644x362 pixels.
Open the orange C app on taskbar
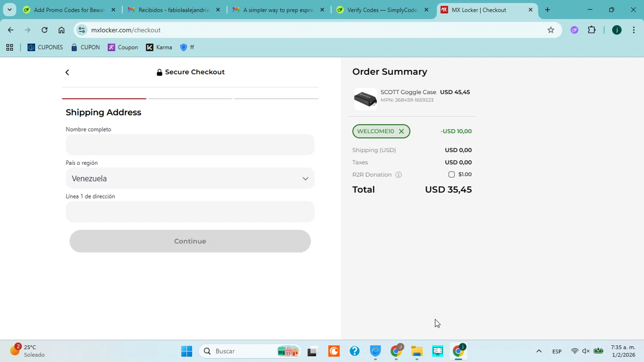pyautogui.click(x=334, y=351)
